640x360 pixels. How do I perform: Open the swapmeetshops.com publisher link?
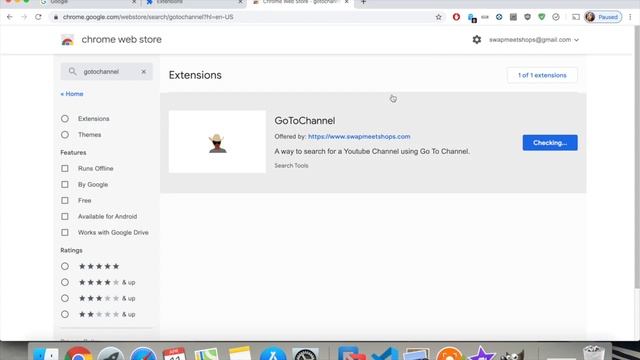coord(359,137)
